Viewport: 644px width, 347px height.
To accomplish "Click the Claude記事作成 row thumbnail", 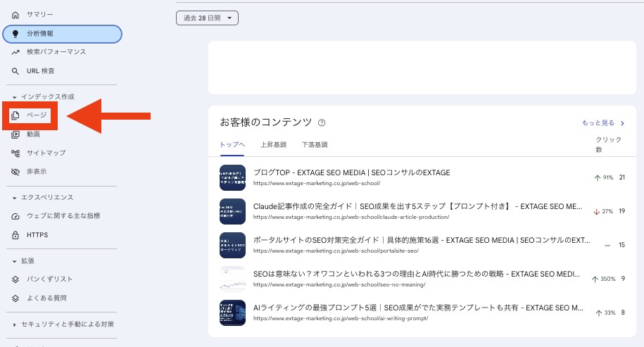I will pyautogui.click(x=232, y=211).
